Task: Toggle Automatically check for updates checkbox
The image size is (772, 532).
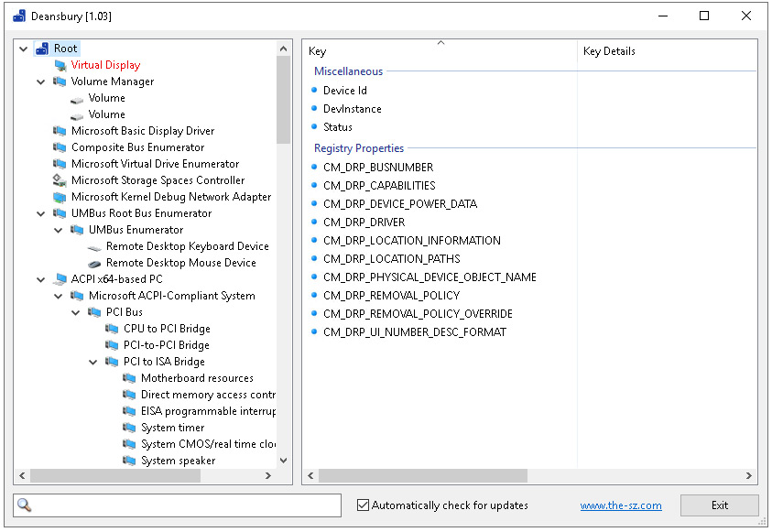Action: point(363,505)
